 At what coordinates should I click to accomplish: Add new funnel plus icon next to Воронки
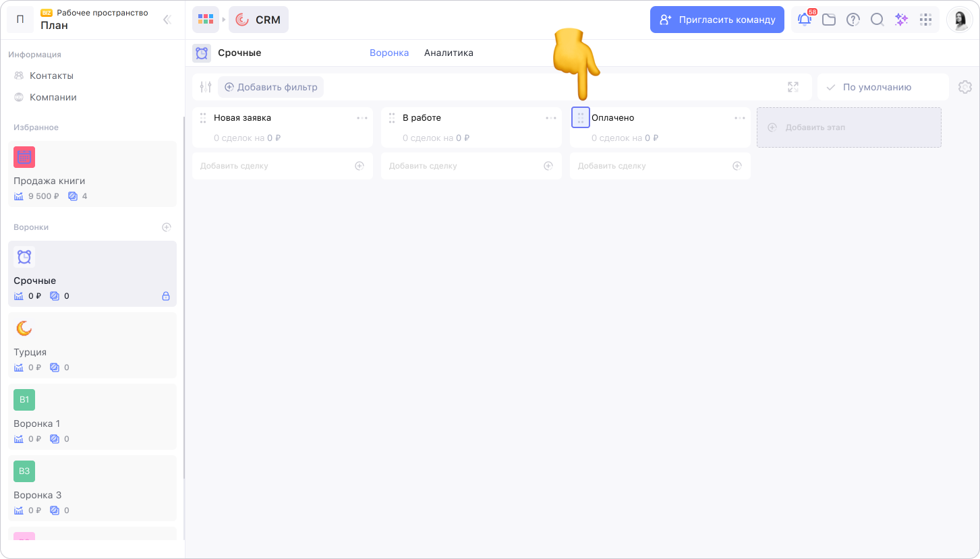(167, 227)
